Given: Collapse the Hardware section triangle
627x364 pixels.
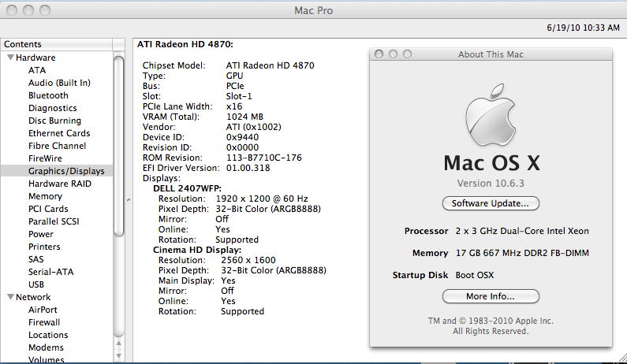Looking at the screenshot, I should tap(11, 58).
